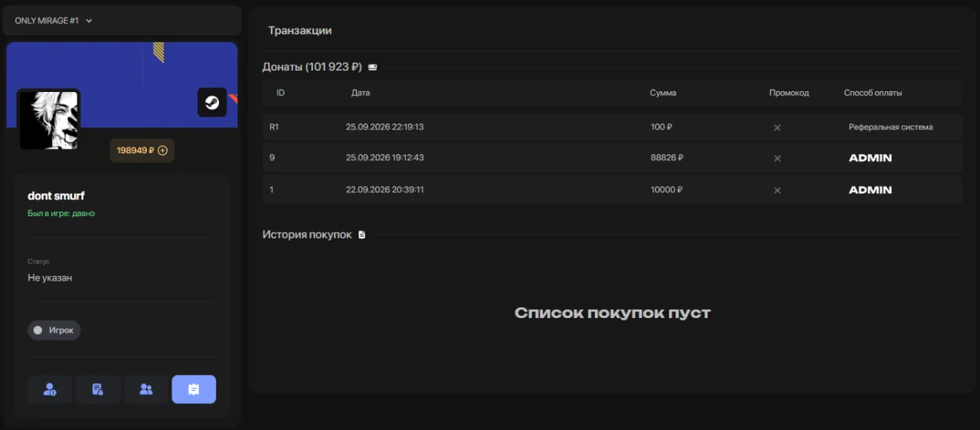Open the locked document tab icon
Viewport: 980px width, 430px height.
coord(97,389)
